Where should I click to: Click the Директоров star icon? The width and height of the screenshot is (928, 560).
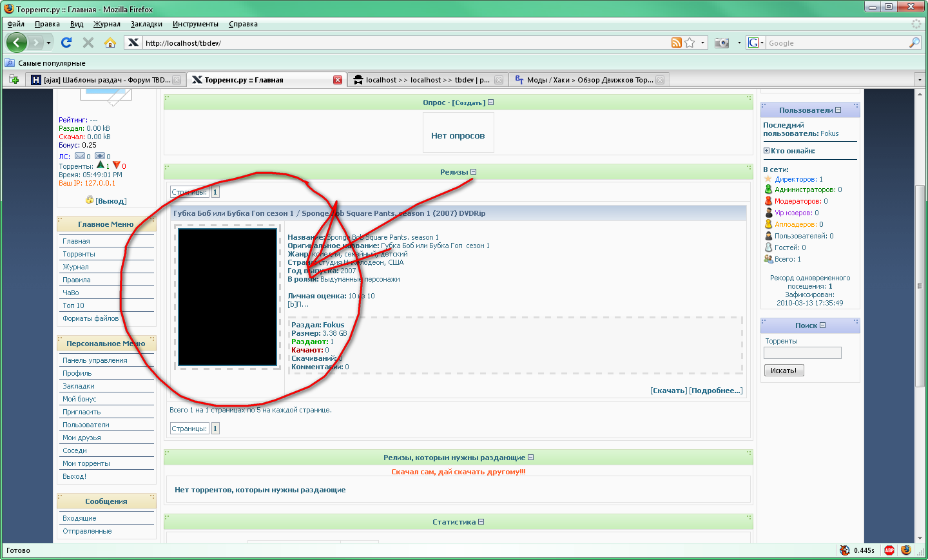tap(768, 179)
